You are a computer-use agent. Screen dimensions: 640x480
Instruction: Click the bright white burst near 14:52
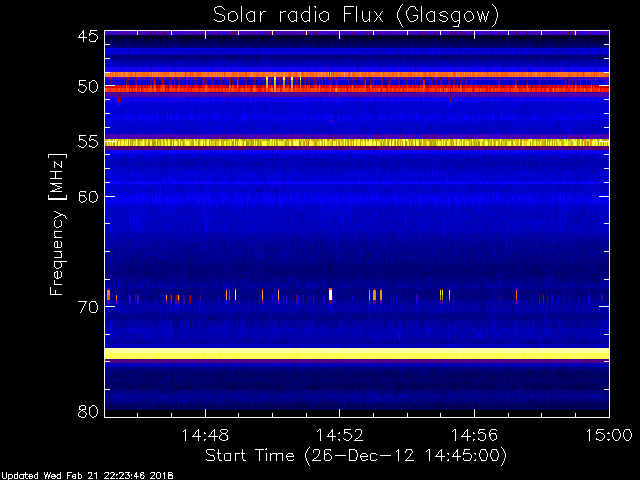(x=330, y=294)
